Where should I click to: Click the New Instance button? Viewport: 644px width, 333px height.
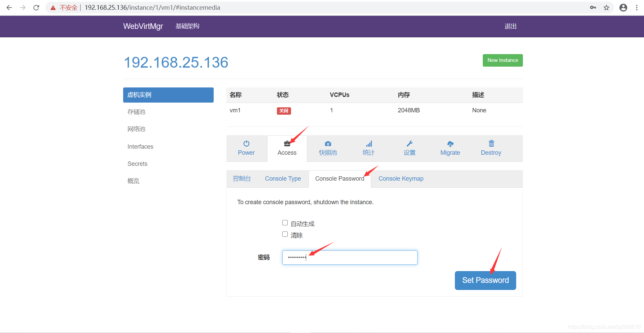503,60
